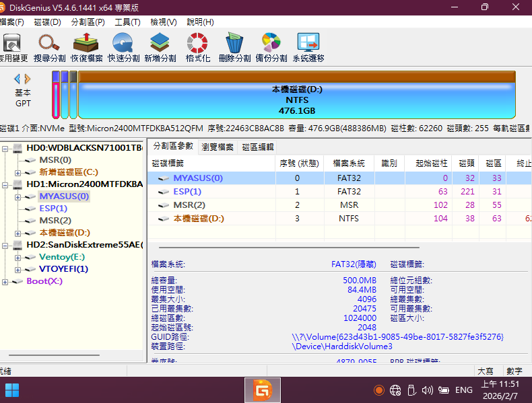Switch to the 磁區編輯 tab
Image resolution: width=532 pixels, height=403 pixels.
[257, 147]
